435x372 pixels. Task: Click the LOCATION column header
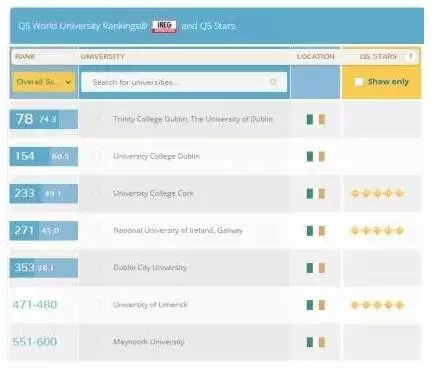coord(315,57)
